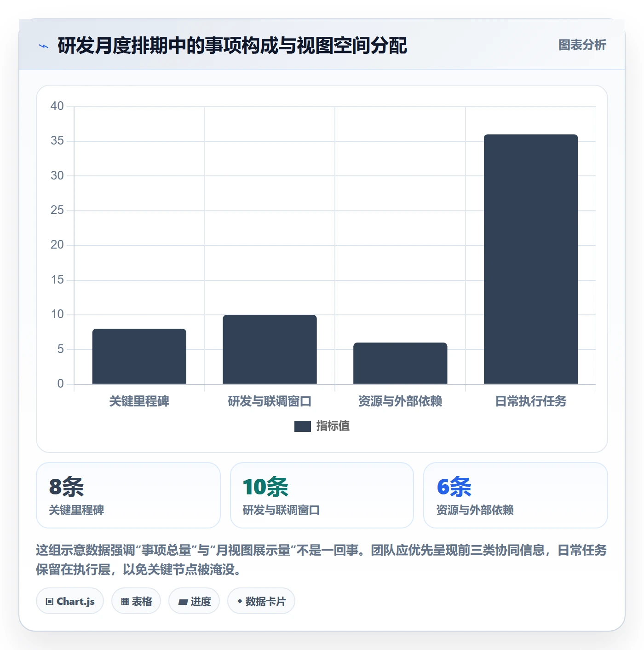
Task: Click the 数据卡片 tag chip
Action: point(261,601)
